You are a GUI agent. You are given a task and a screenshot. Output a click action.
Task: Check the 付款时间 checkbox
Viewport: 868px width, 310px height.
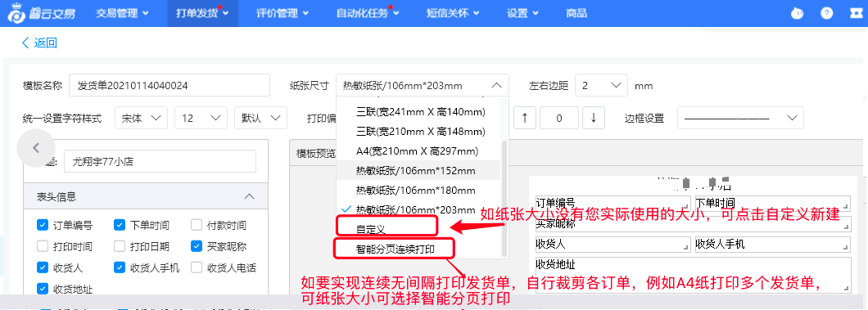pyautogui.click(x=196, y=225)
